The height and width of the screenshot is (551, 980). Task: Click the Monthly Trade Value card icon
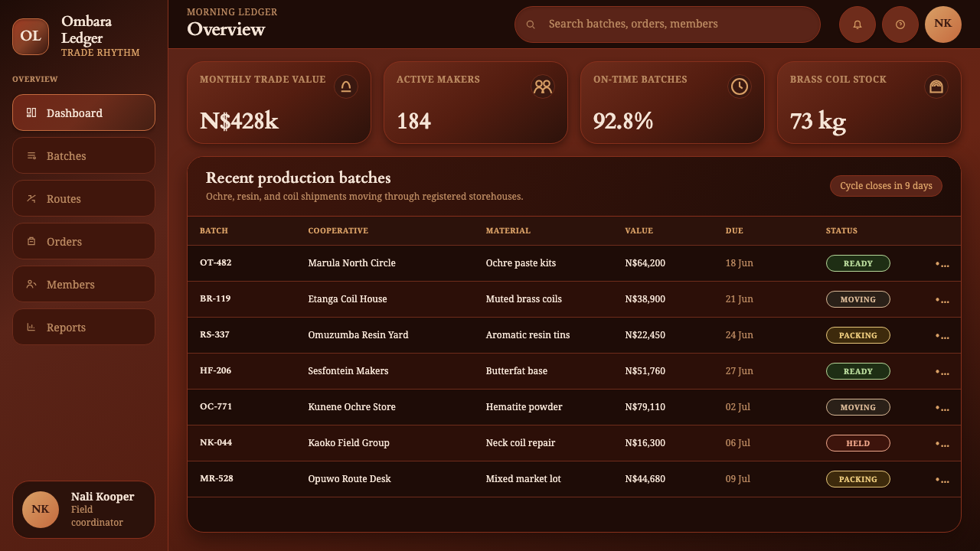tap(346, 86)
